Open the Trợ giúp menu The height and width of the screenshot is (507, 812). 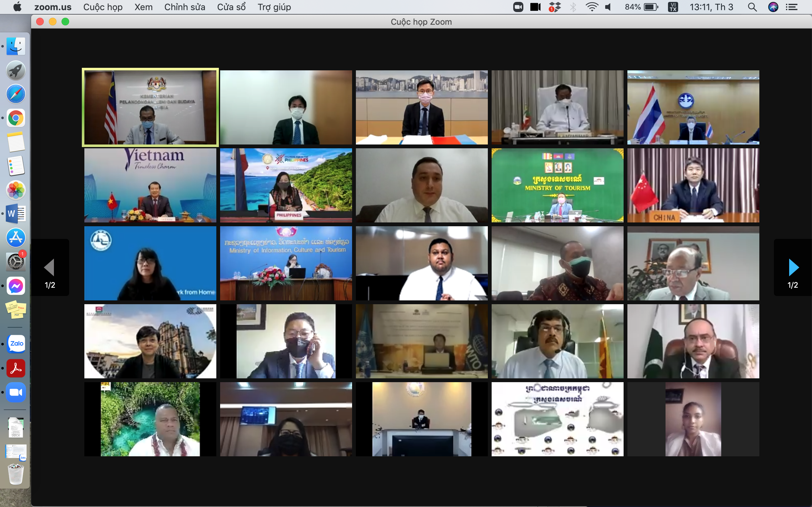click(274, 7)
